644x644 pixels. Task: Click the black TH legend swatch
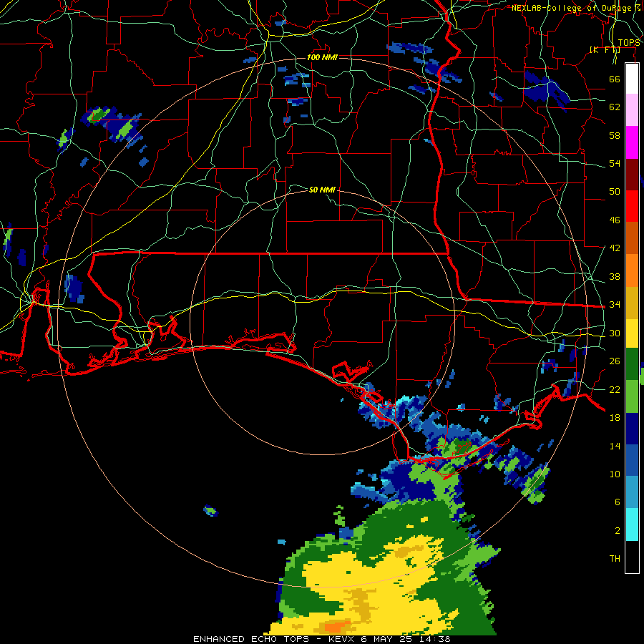click(632, 557)
